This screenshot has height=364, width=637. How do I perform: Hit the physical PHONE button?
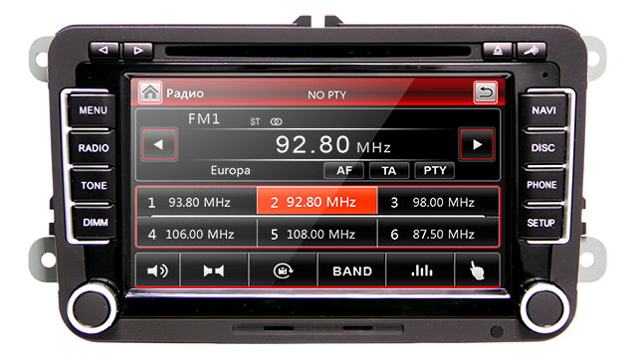(541, 185)
